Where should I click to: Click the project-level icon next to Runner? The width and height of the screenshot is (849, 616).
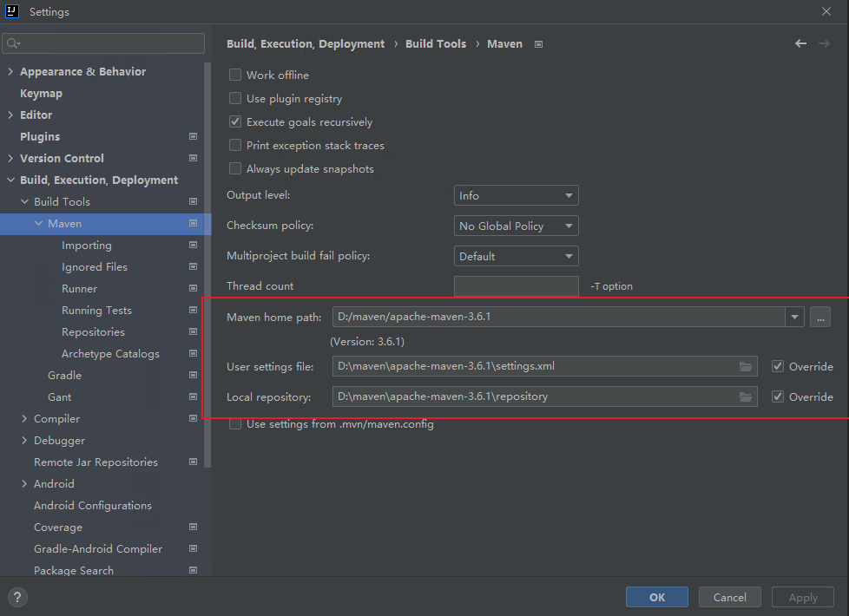[193, 288]
